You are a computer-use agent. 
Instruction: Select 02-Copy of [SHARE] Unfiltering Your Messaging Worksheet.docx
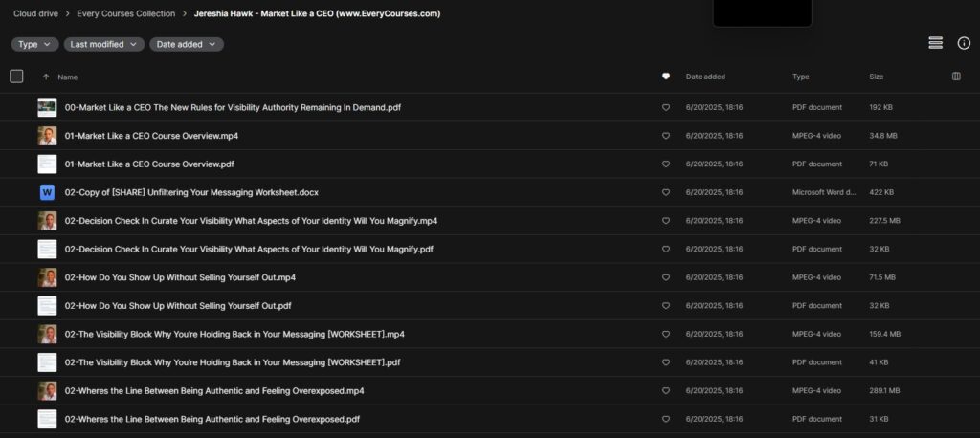[191, 192]
